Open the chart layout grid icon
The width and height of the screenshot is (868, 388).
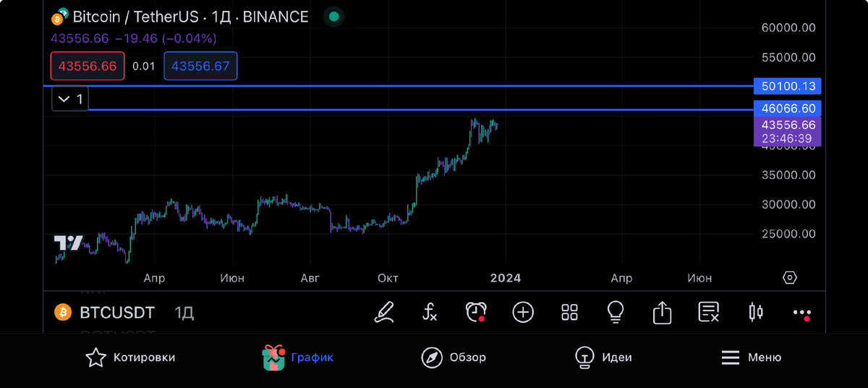tap(570, 312)
